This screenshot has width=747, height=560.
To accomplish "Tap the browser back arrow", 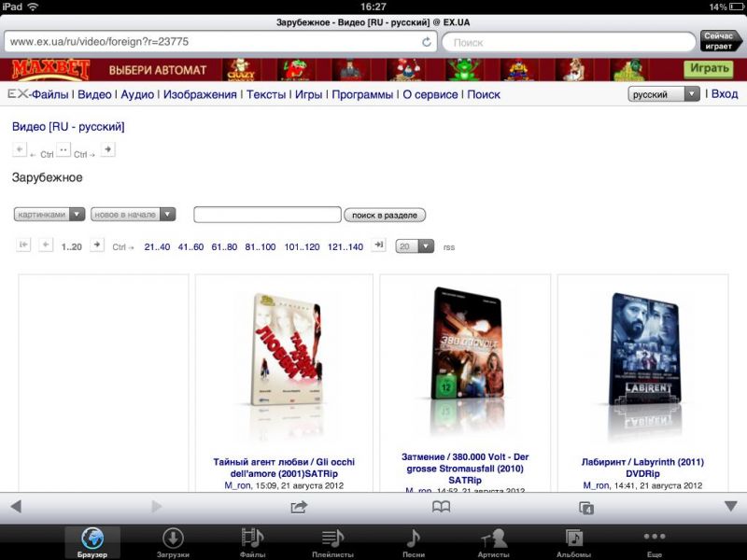I will click(16, 507).
